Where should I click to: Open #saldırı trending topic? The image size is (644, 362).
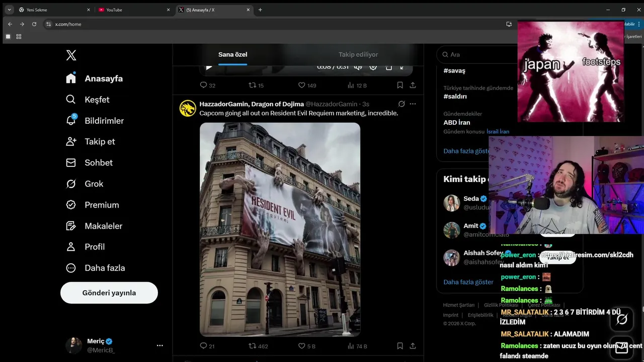point(455,96)
